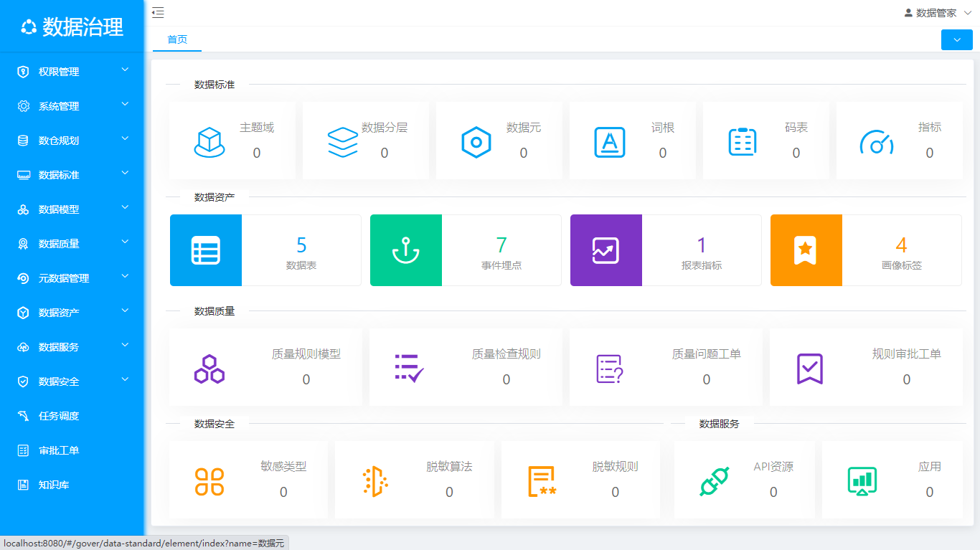The image size is (980, 550).
Task: Open the 指标 gauge icon
Action: tap(875, 142)
